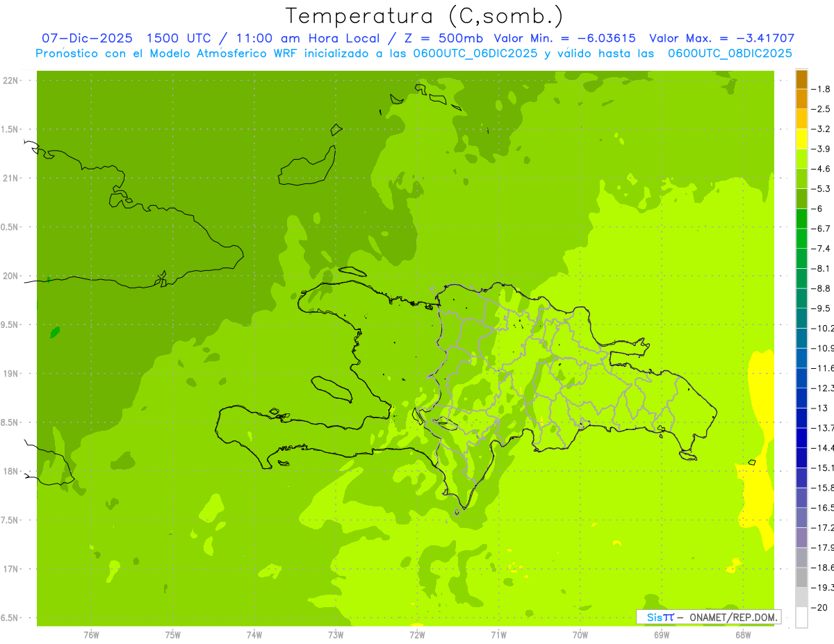Click the dark blue legend swatch below -13.7
834x644 pixels.
(801, 438)
